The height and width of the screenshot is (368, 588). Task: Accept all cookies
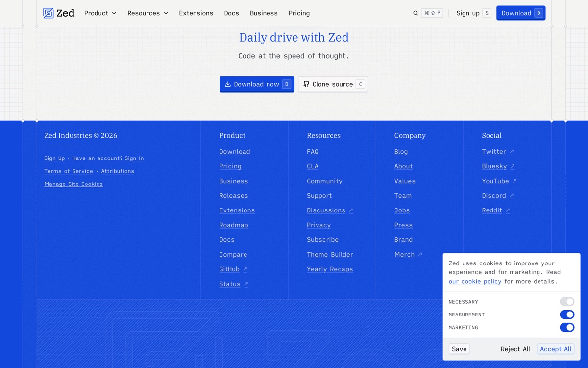tap(556, 349)
